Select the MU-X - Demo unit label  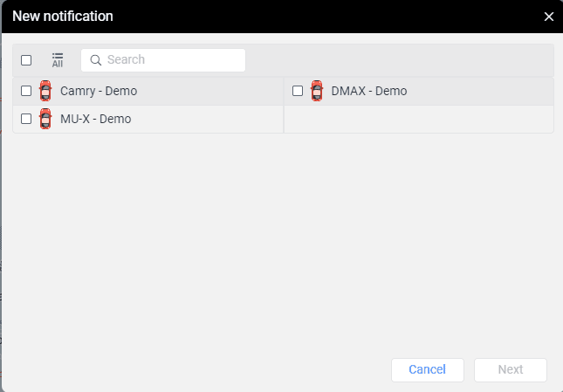coord(96,119)
